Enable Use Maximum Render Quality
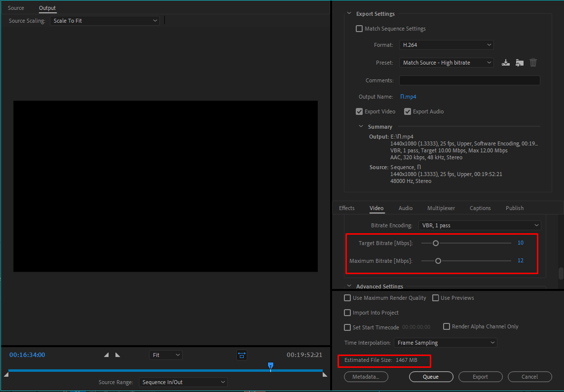This screenshot has height=392, width=564. (x=347, y=298)
